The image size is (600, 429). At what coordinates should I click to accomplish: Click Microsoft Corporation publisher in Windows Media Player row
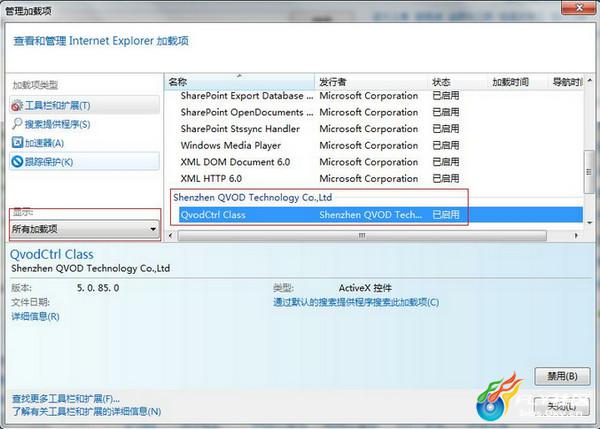click(x=368, y=145)
